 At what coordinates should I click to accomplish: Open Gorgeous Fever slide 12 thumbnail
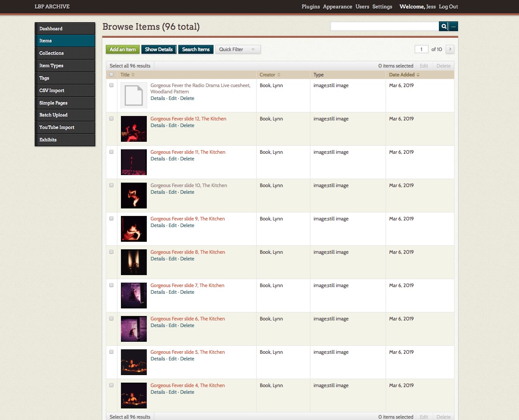[133, 129]
